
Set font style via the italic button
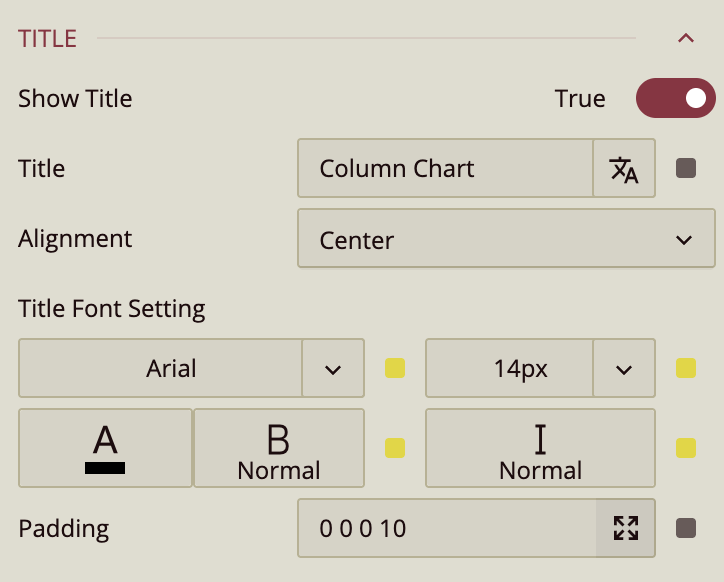click(540, 448)
